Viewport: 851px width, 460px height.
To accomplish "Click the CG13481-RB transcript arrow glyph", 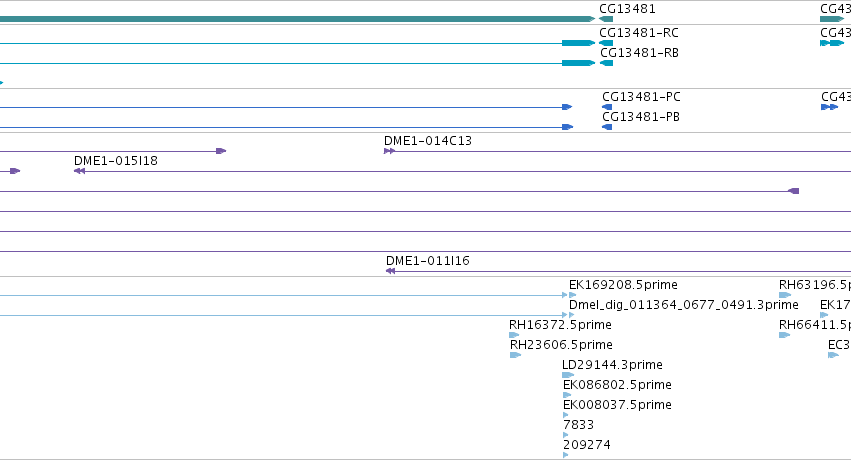I will [606, 63].
